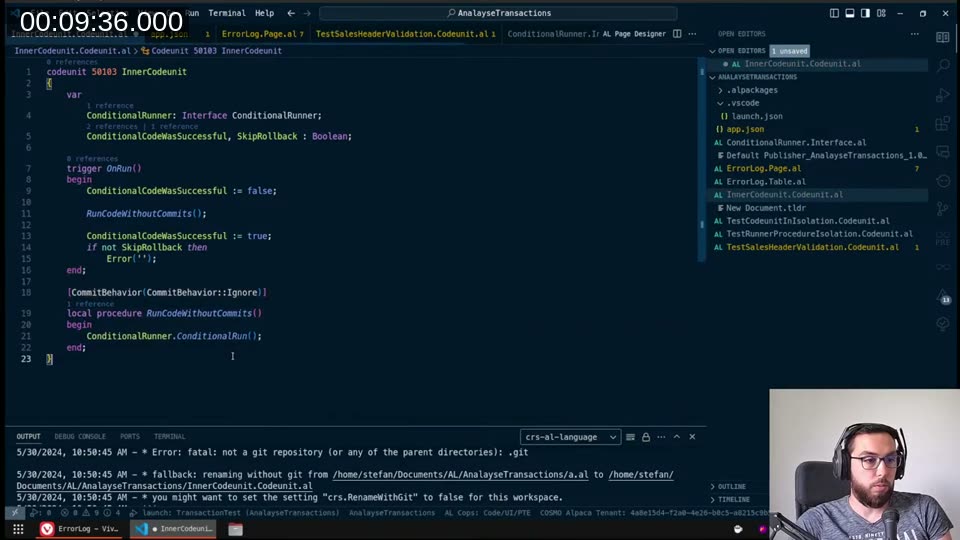Open the a.al path link in output
This screenshot has width=960, height=540.
pyautogui.click(x=460, y=474)
